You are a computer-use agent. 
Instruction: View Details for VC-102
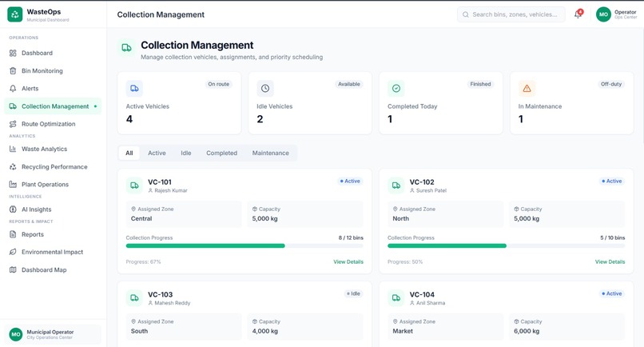[610, 261]
